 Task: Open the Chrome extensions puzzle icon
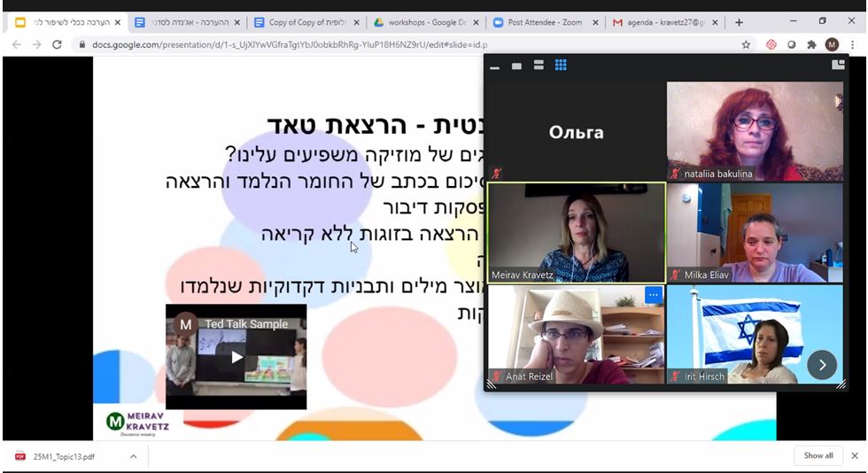coord(811,45)
